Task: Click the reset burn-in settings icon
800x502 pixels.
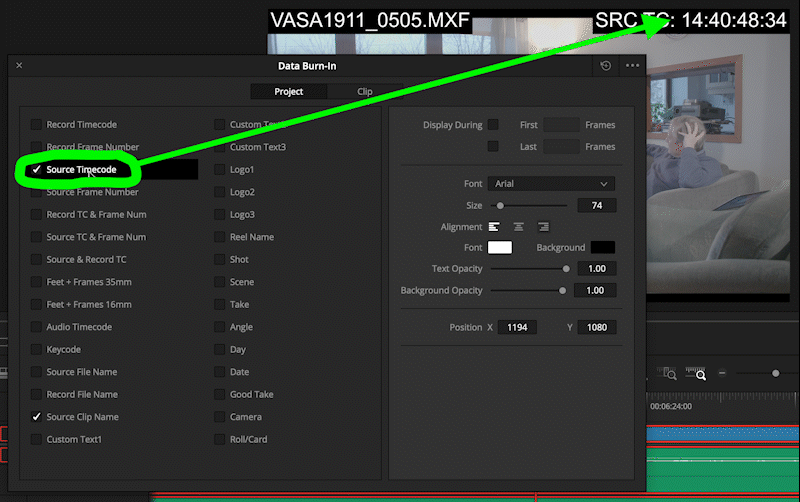Action: 606,66
